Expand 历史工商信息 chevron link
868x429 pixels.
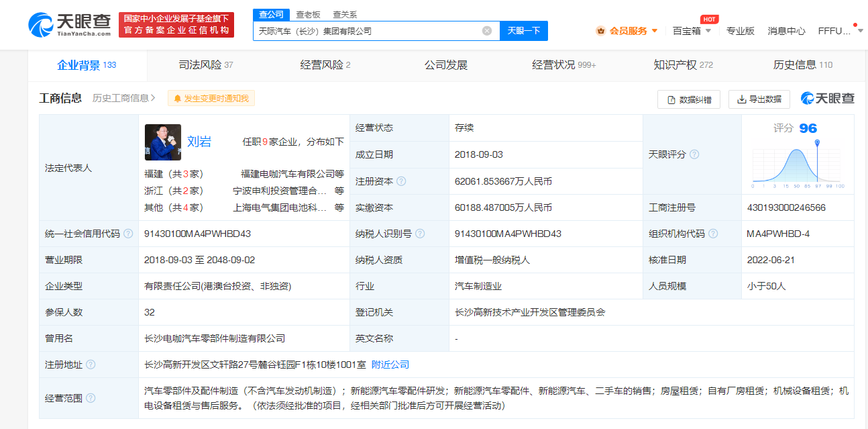coord(124,99)
